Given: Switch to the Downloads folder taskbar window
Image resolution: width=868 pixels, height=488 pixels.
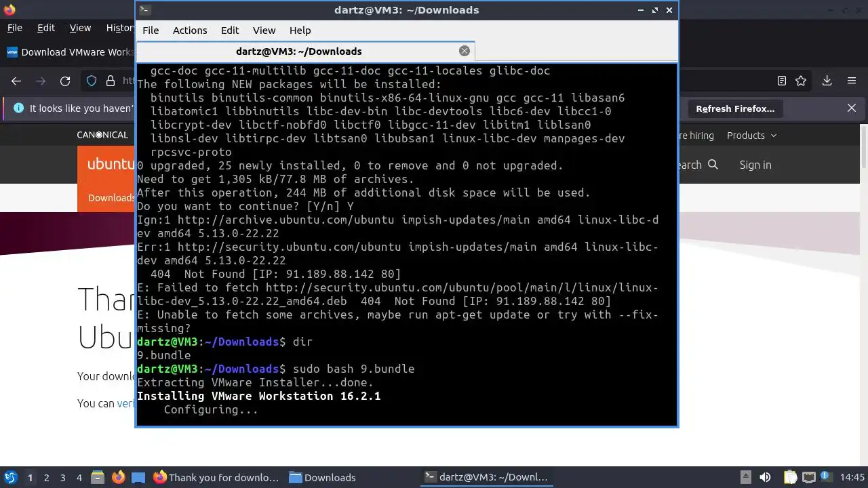Looking at the screenshot, I should coord(323,477).
